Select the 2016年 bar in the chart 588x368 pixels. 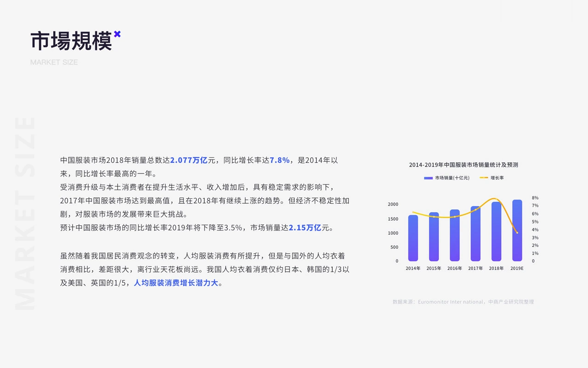pyautogui.click(x=455, y=236)
